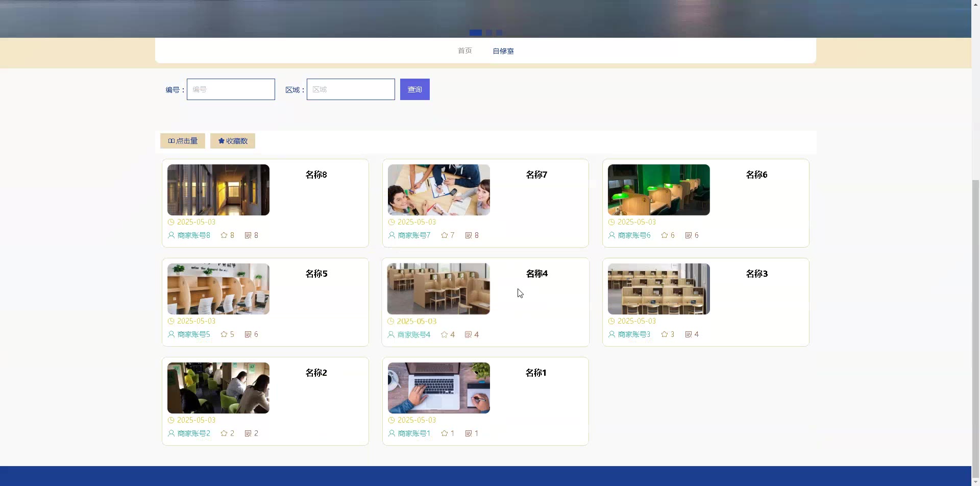This screenshot has width=980, height=486.
Task: Click the comment icon on 名称6 card
Action: [689, 235]
